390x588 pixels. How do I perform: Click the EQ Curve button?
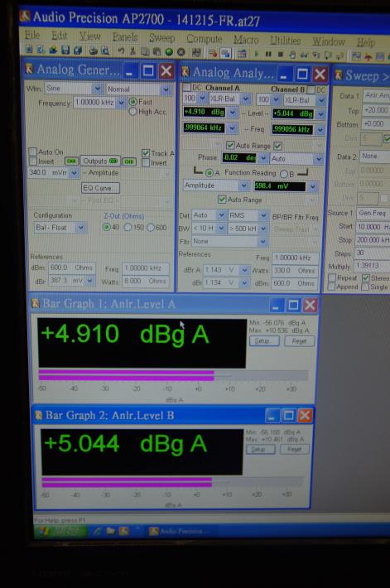coord(100,188)
